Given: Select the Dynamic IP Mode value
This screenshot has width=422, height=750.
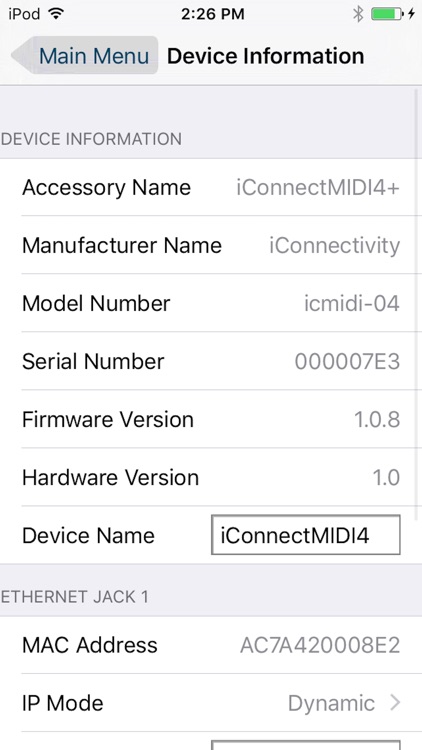Looking at the screenshot, I should pos(331,704).
